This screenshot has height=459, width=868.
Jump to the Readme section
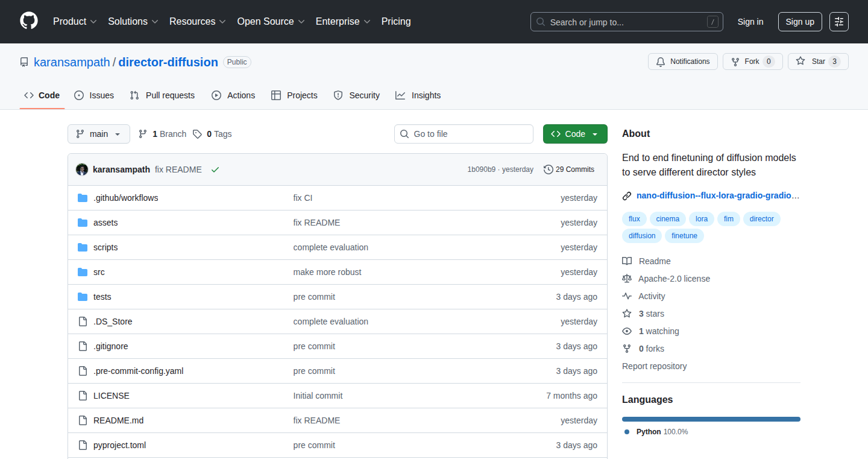click(x=647, y=261)
